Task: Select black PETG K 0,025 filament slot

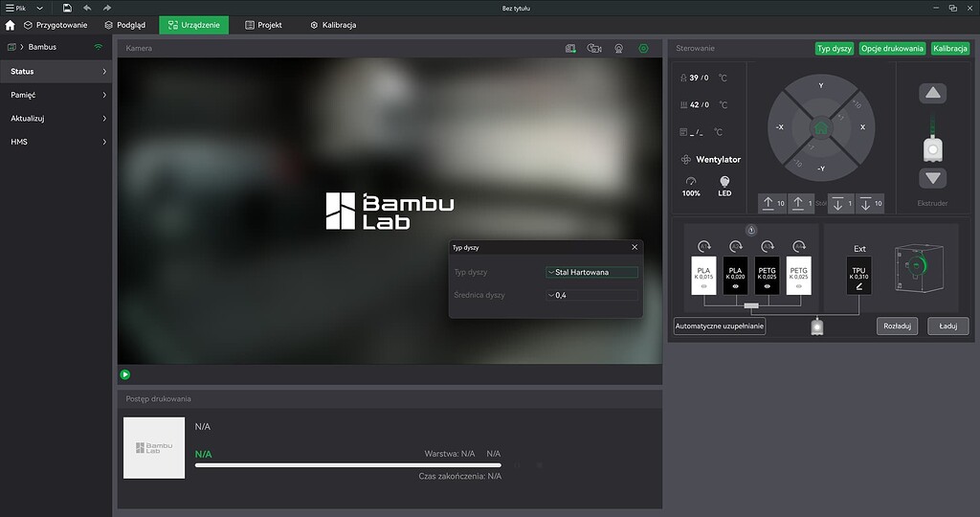Action: [x=767, y=275]
